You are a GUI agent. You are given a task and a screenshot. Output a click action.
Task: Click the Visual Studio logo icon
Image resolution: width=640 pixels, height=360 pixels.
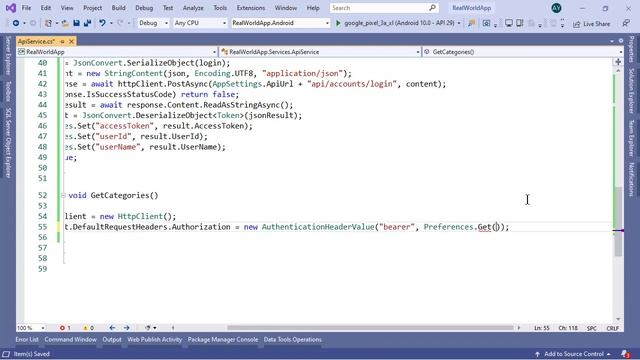pyautogui.click(x=11, y=8)
